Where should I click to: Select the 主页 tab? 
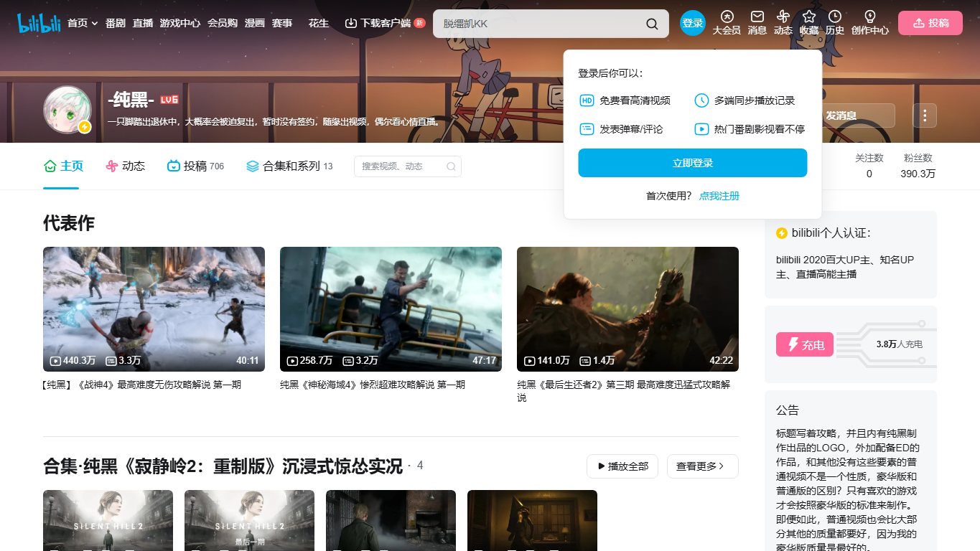[64, 166]
